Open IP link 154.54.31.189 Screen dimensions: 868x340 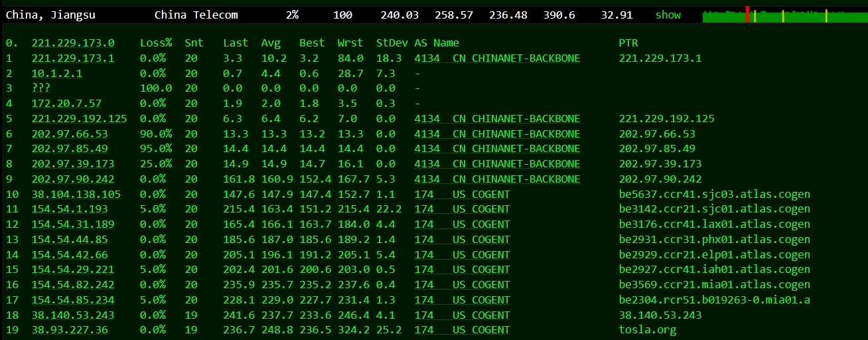tap(73, 224)
